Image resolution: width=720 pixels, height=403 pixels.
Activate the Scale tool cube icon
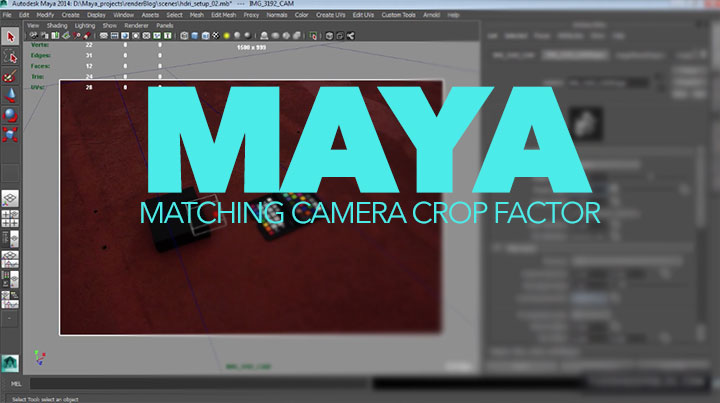click(x=10, y=134)
